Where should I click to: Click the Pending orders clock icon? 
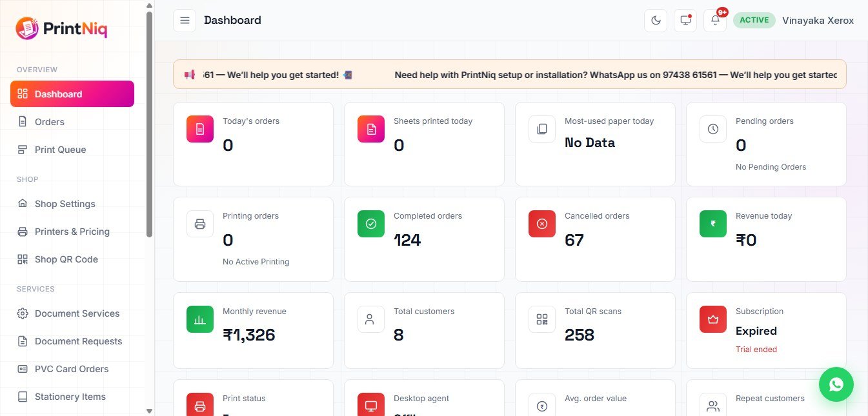pyautogui.click(x=713, y=129)
